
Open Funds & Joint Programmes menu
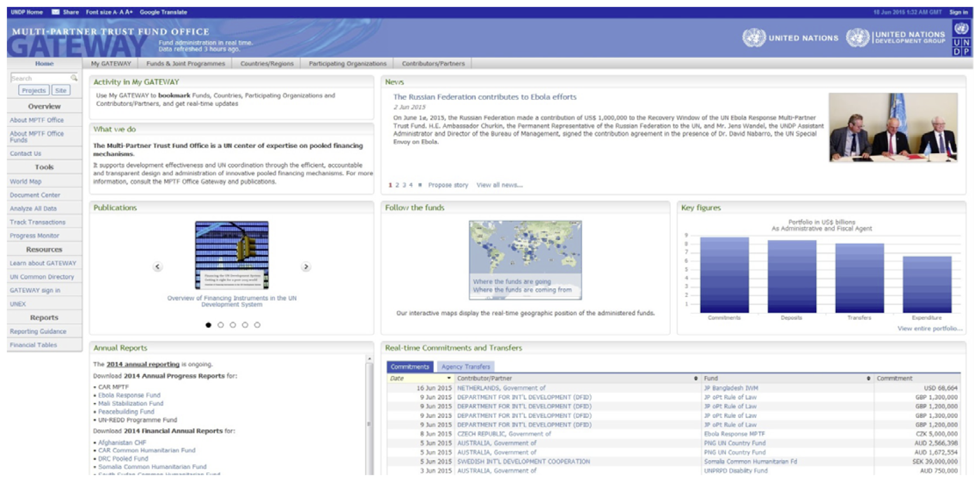(186, 63)
